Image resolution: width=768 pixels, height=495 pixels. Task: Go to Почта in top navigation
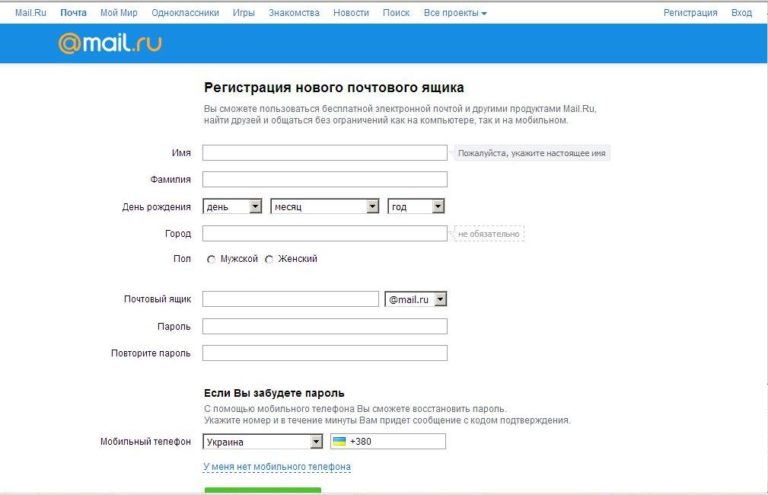(x=73, y=13)
